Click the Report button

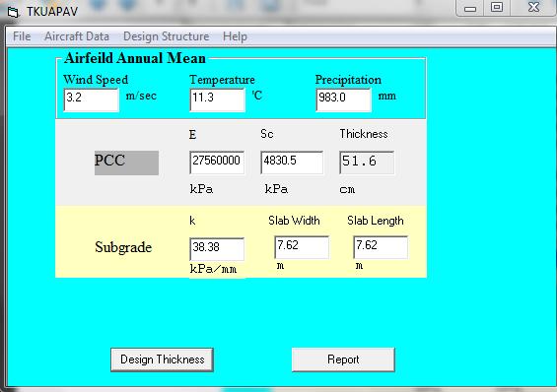343,359
